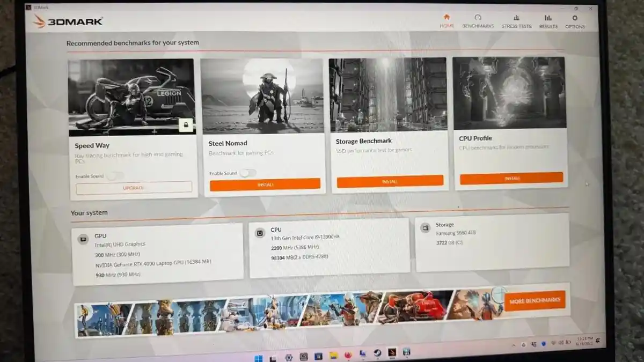This screenshot has height=362, width=644.
Task: Open the Benchmarks section gauge icon
Action: tap(478, 18)
